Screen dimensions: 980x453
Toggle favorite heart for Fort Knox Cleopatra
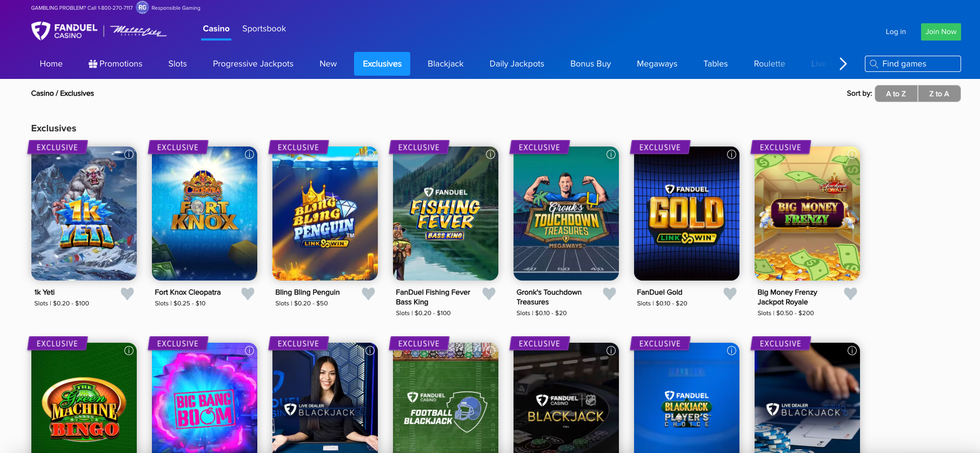click(248, 294)
